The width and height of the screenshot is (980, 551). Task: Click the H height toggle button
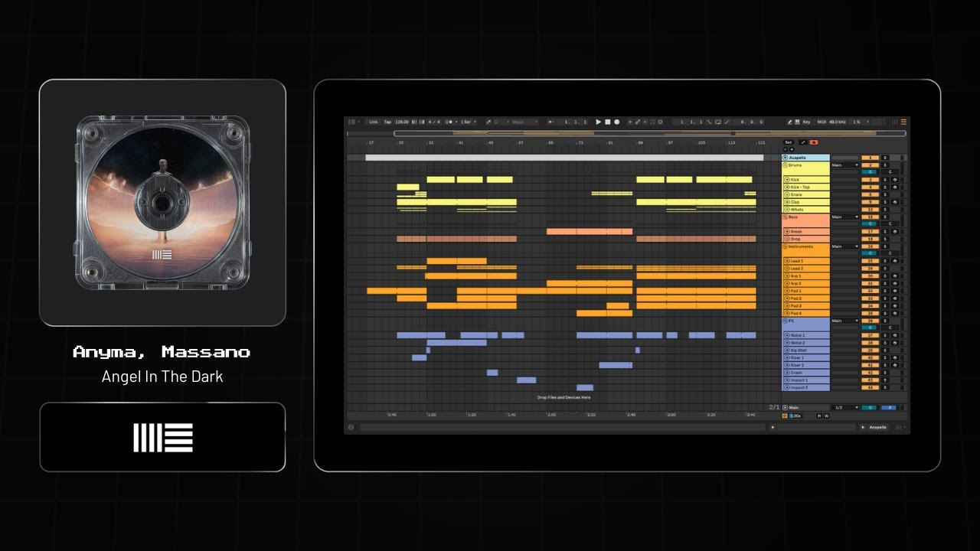click(x=819, y=416)
